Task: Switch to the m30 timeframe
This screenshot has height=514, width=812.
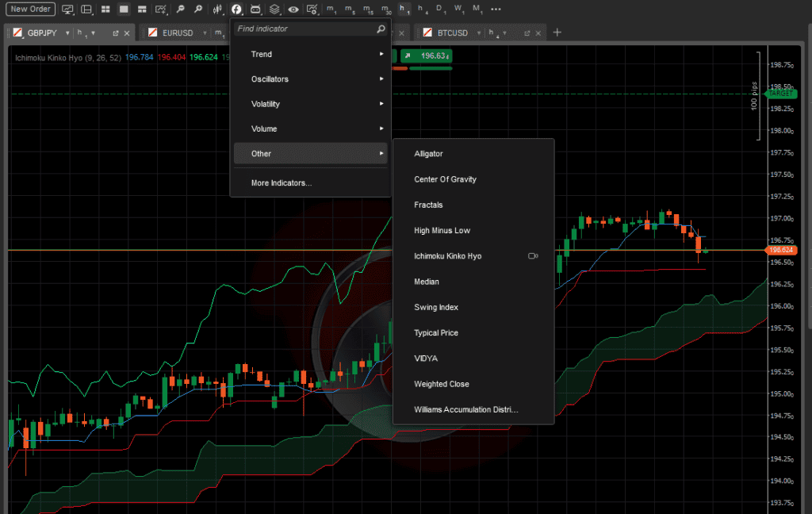Action: [x=386, y=9]
